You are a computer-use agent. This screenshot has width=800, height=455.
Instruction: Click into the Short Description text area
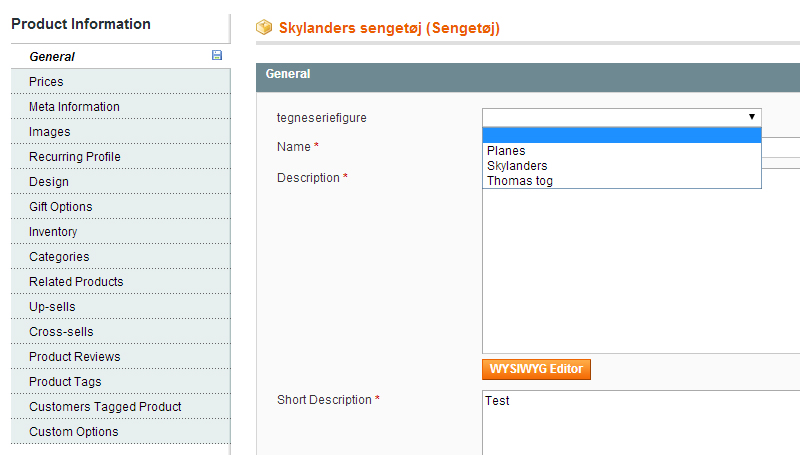point(641,423)
